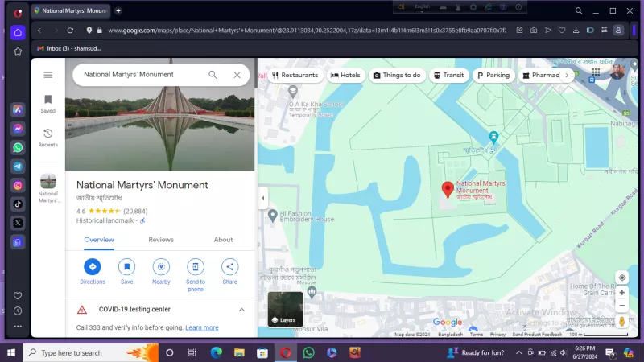Image resolution: width=644 pixels, height=362 pixels.
Task: Collapse the COVID-19 testing center section
Action: pyautogui.click(x=242, y=310)
